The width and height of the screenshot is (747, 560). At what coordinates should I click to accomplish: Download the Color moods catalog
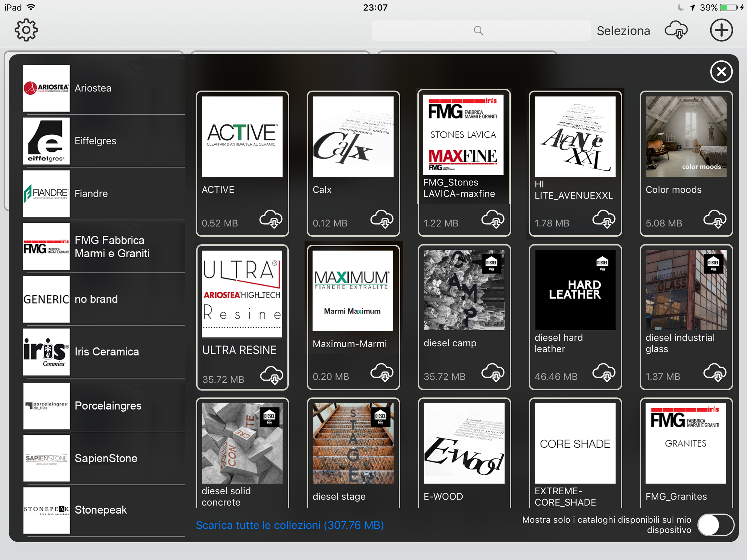click(715, 219)
